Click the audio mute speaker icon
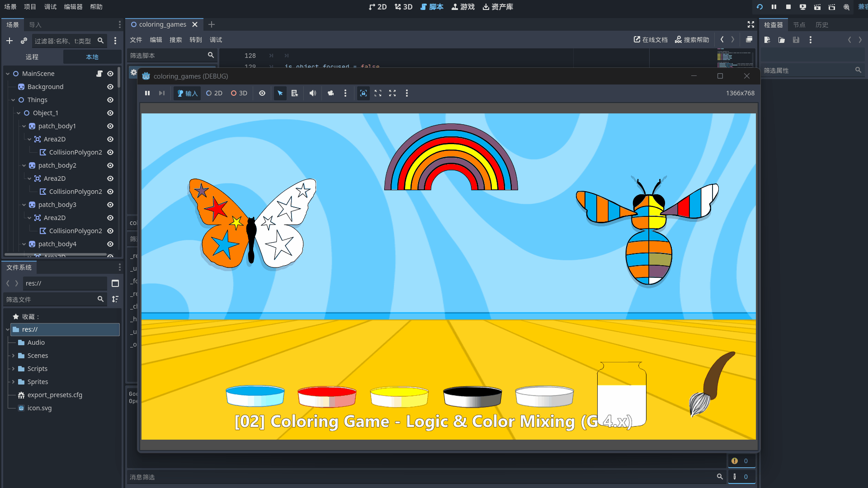This screenshot has width=868, height=488. click(312, 93)
